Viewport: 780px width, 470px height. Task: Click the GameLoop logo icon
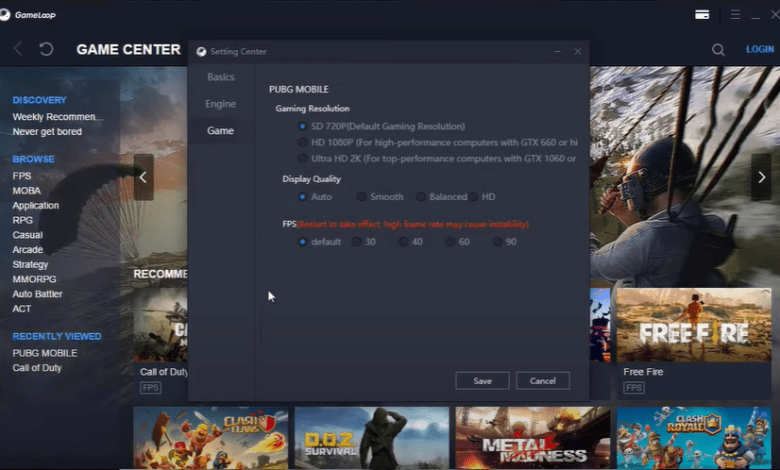pyautogui.click(x=5, y=15)
